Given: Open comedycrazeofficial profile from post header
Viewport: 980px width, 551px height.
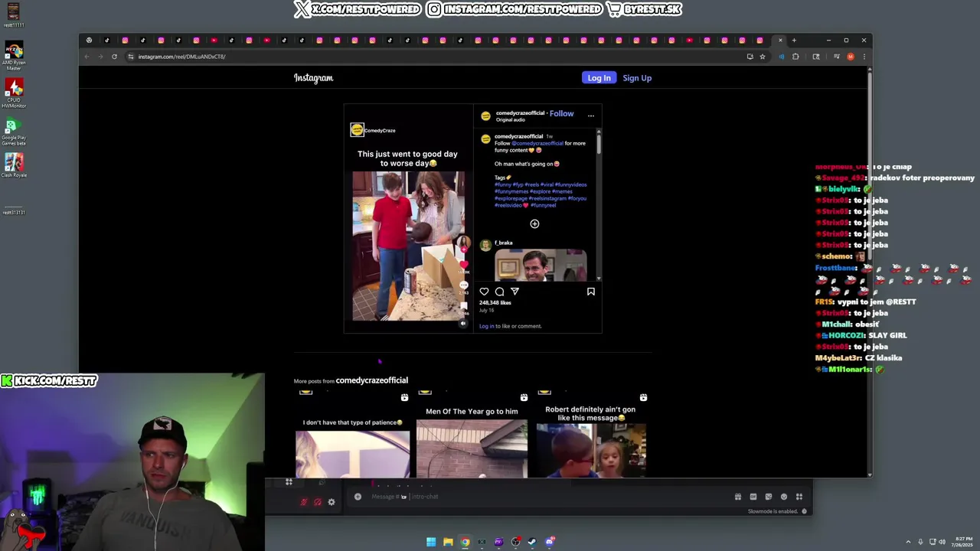Looking at the screenshot, I should (520, 113).
